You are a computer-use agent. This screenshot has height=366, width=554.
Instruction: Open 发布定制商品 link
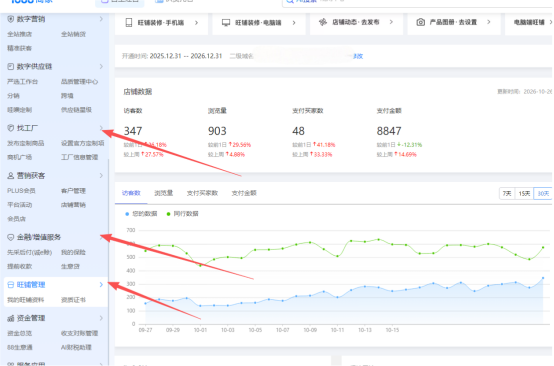tap(25, 143)
